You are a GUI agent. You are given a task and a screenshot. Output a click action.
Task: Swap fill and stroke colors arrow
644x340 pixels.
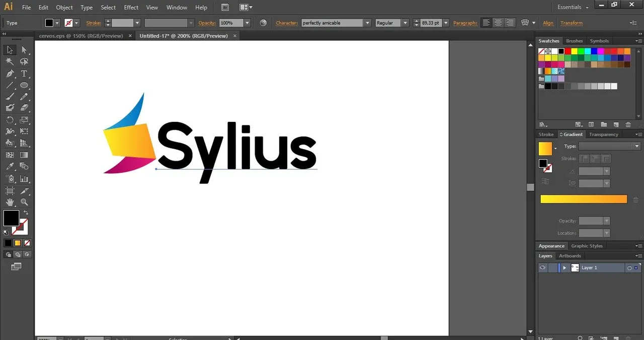(26, 213)
